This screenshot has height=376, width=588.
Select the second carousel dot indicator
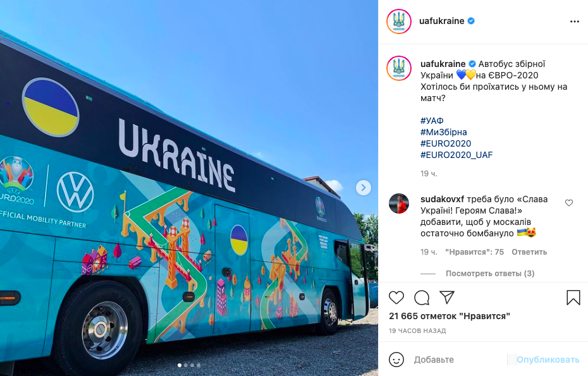186,365
